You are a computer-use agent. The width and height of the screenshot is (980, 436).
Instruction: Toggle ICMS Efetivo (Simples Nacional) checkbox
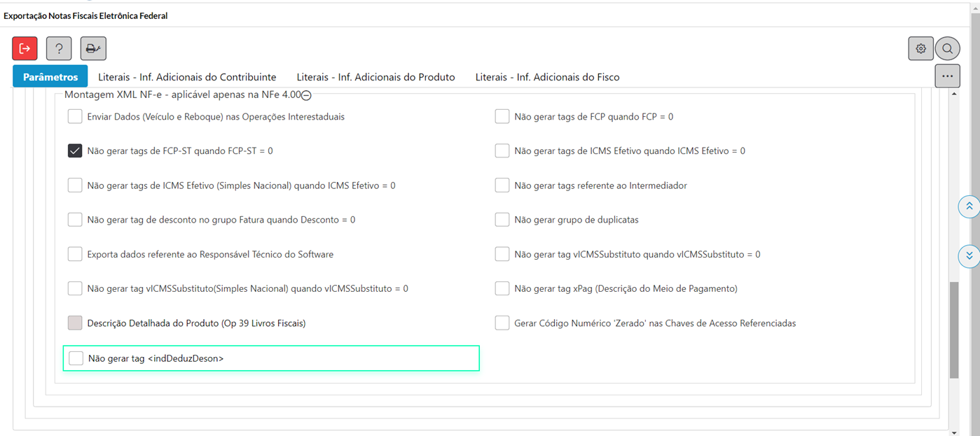[x=75, y=185]
